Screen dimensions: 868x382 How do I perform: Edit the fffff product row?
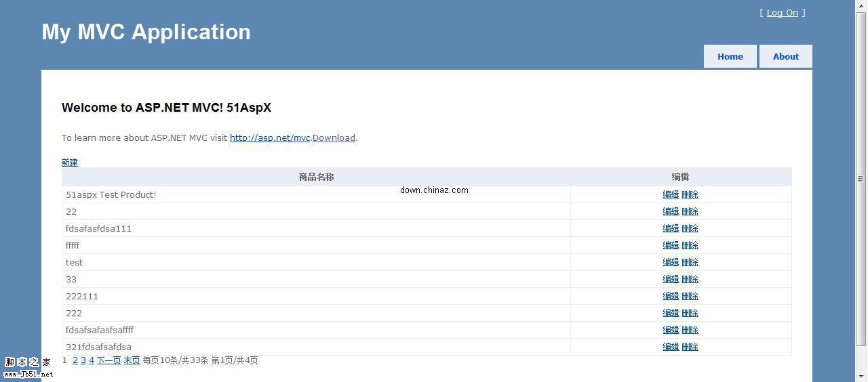[671, 245]
